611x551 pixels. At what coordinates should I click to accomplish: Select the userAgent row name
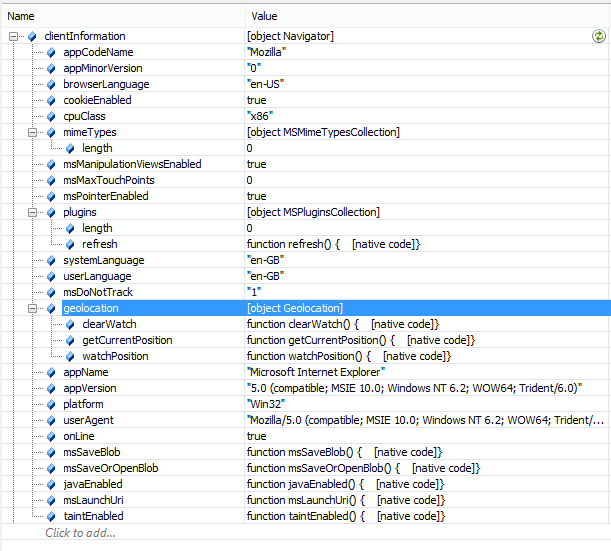click(88, 420)
